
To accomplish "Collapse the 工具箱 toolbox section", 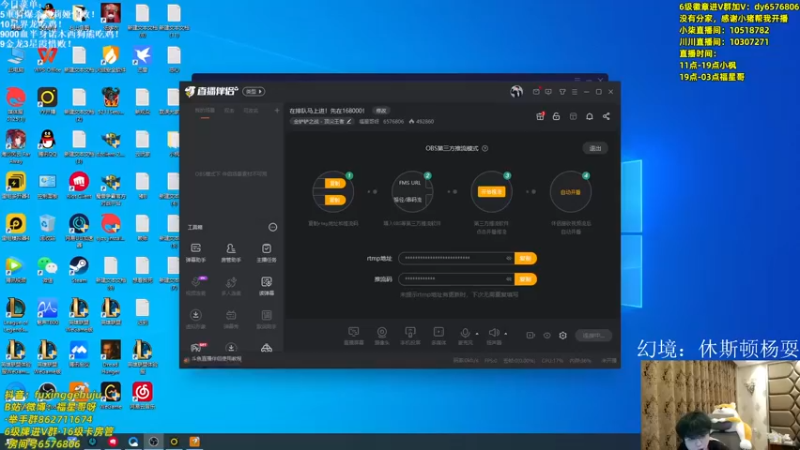I will point(273,227).
